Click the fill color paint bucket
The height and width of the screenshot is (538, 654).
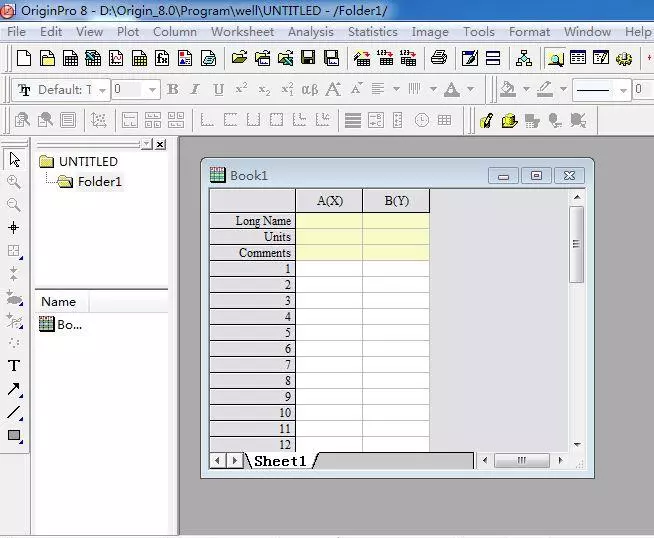(508, 90)
